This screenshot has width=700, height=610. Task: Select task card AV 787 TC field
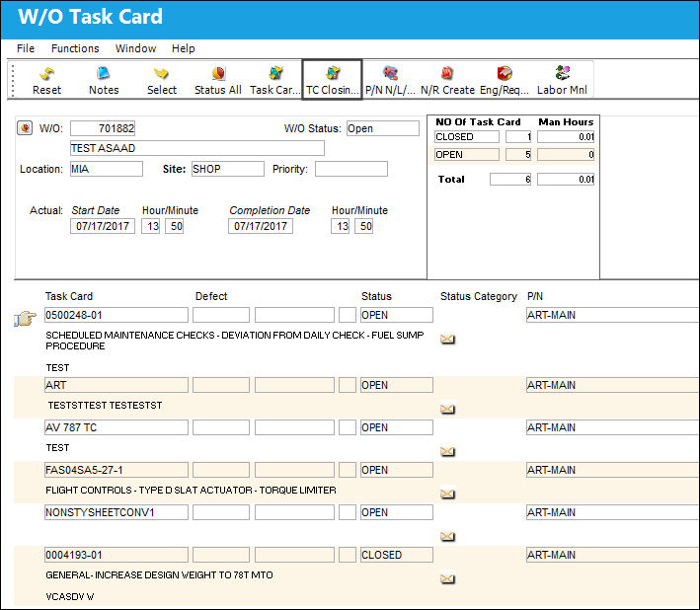click(117, 427)
